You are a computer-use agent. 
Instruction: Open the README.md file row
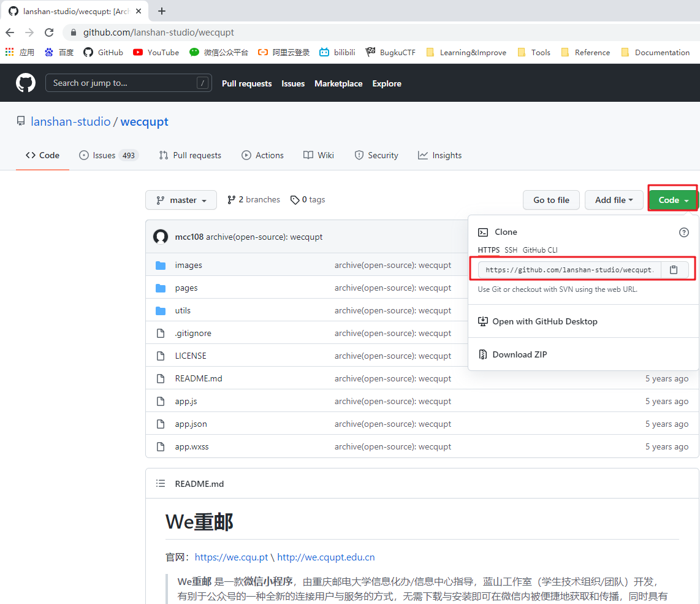(422, 378)
